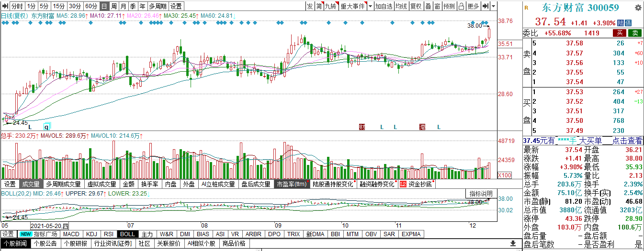Toggle 复权 price adjustment
The image size is (644, 251).
click(416, 6)
